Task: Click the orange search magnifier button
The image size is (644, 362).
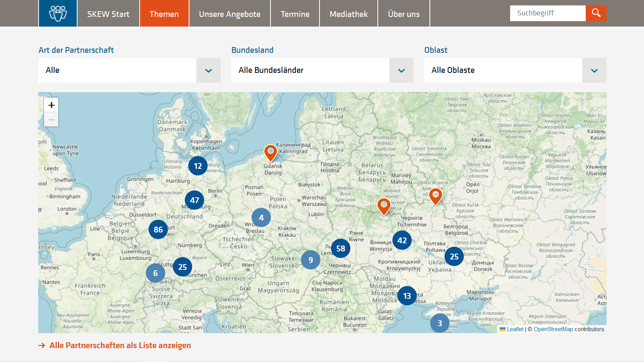Action: (596, 13)
